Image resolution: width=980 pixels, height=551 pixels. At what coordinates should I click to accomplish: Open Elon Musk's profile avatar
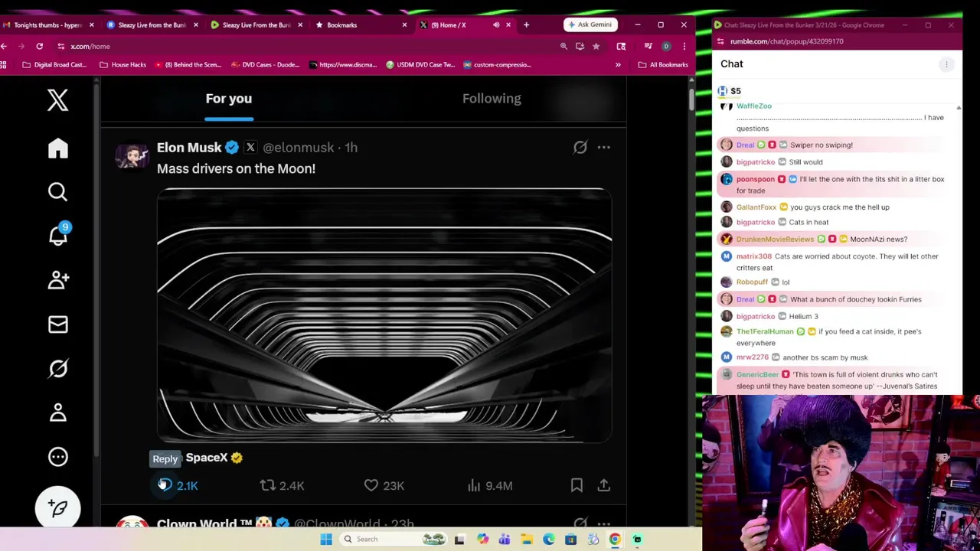[x=132, y=155]
